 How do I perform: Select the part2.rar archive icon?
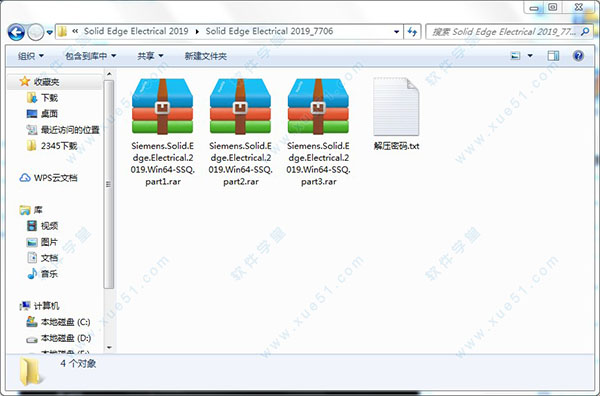[240, 106]
